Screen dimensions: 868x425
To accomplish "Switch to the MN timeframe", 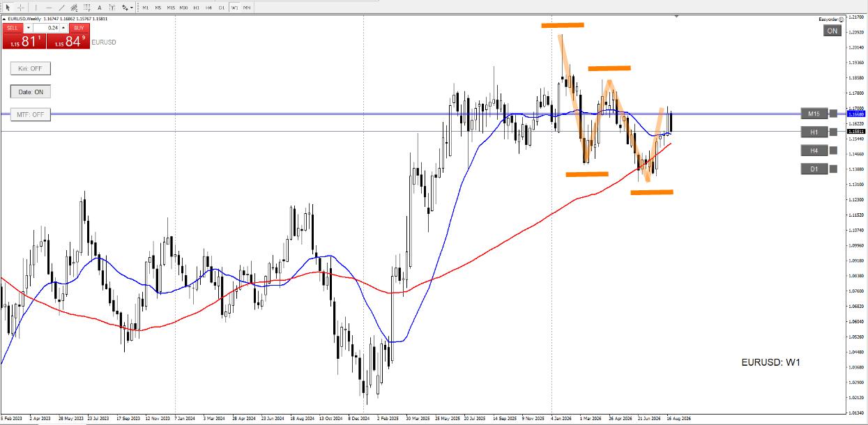I will coord(247,8).
